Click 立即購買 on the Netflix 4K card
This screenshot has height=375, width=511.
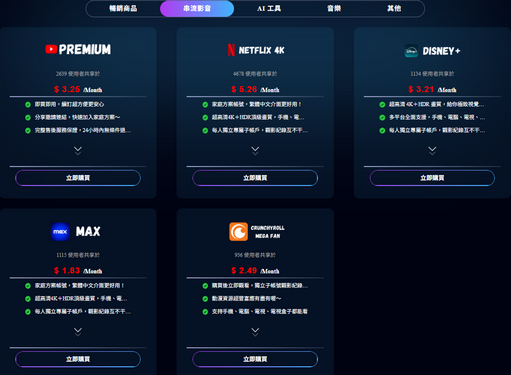click(255, 178)
